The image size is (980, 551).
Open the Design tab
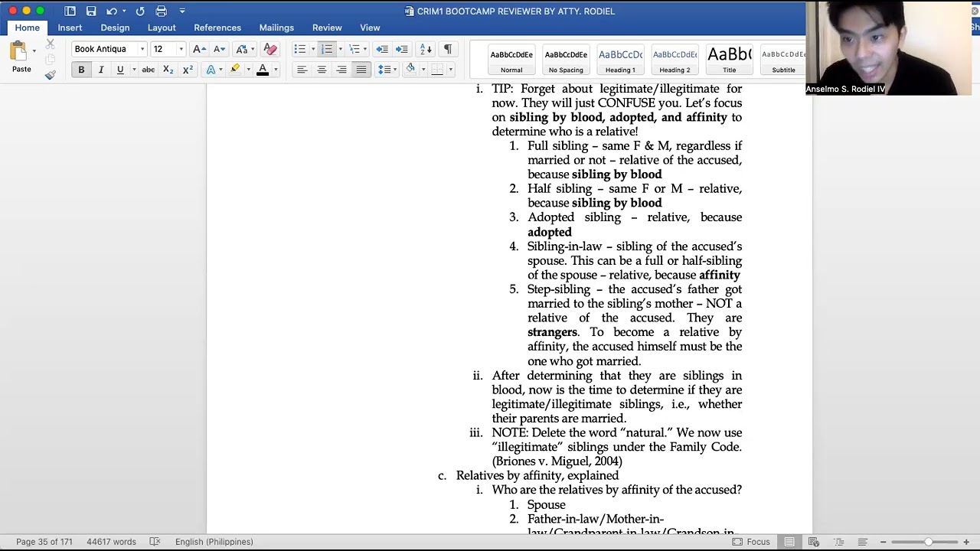pyautogui.click(x=115, y=28)
